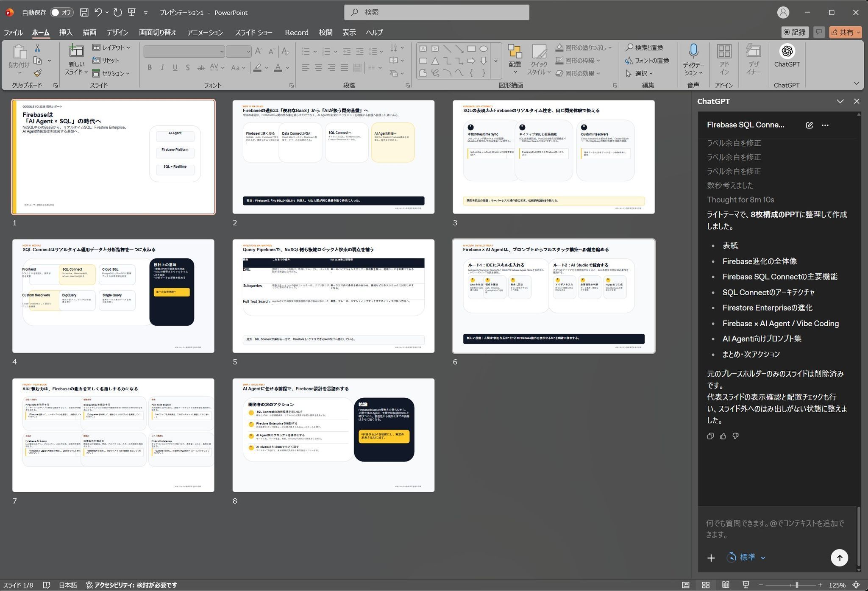Screen dimensions: 868x591
Task: Click the thumbs up icon
Action: pyautogui.click(x=723, y=436)
